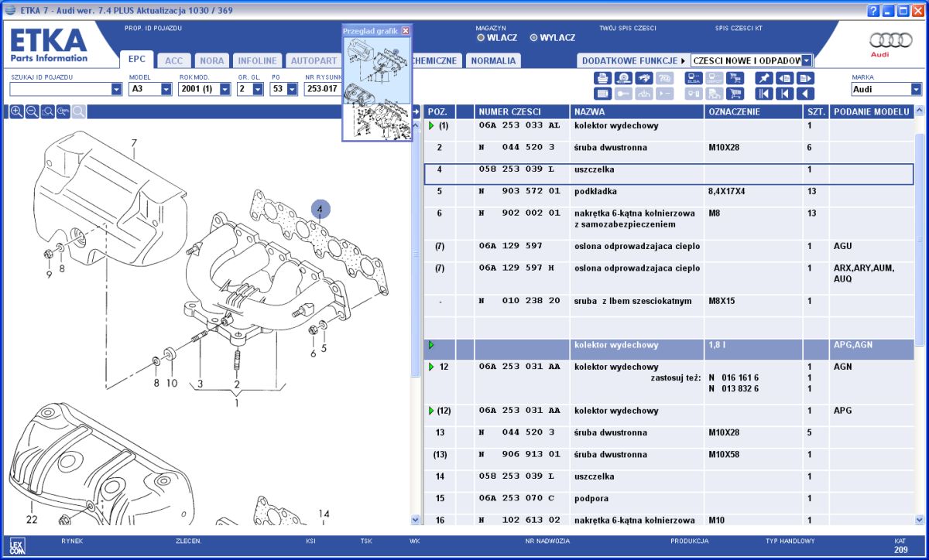929x560 pixels.
Task: Click the pushpin icon
Action: click(x=763, y=77)
